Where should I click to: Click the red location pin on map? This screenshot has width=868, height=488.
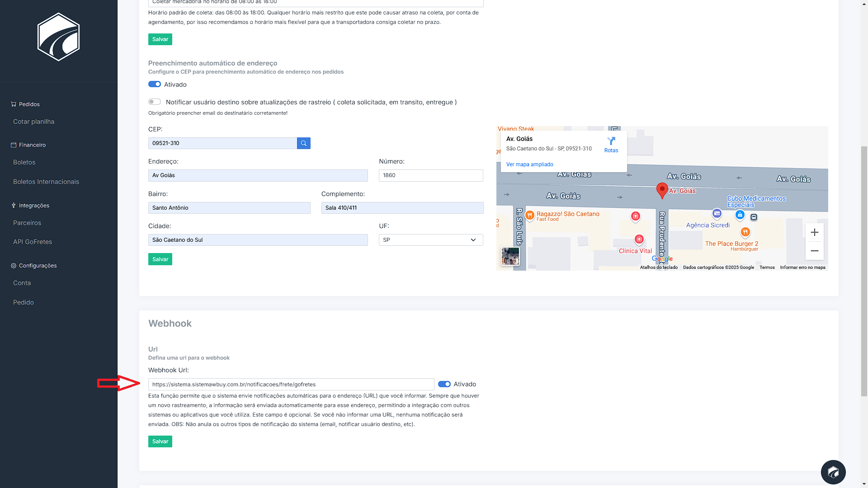click(x=662, y=190)
